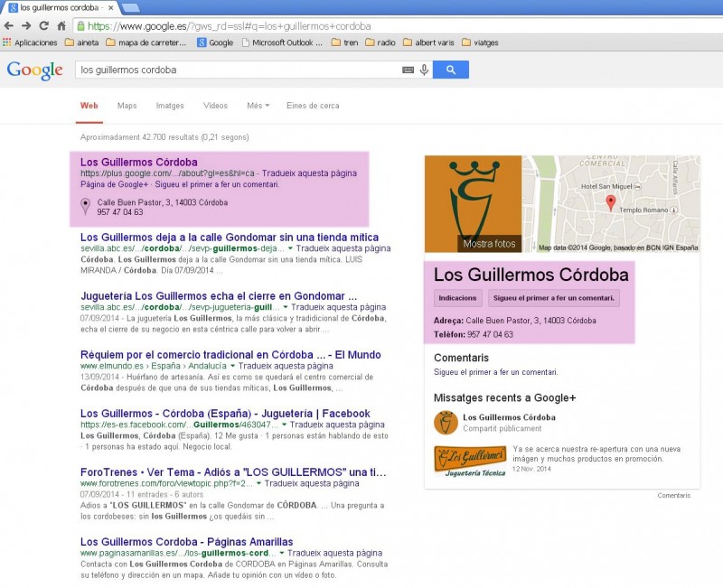Open the 'radio' bookmark folder
The image size is (723, 588).
[x=380, y=42]
